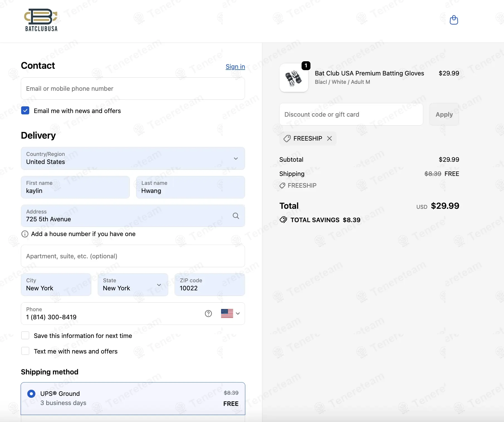Uncheck Email me with news and offers
Viewport: 504px width, 422px height.
point(25,111)
